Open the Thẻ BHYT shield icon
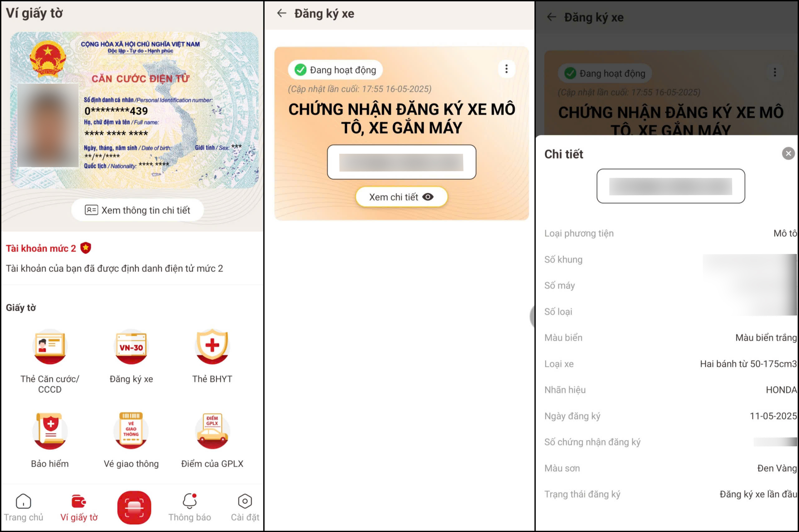Viewport: 799px width, 532px height. tap(212, 346)
